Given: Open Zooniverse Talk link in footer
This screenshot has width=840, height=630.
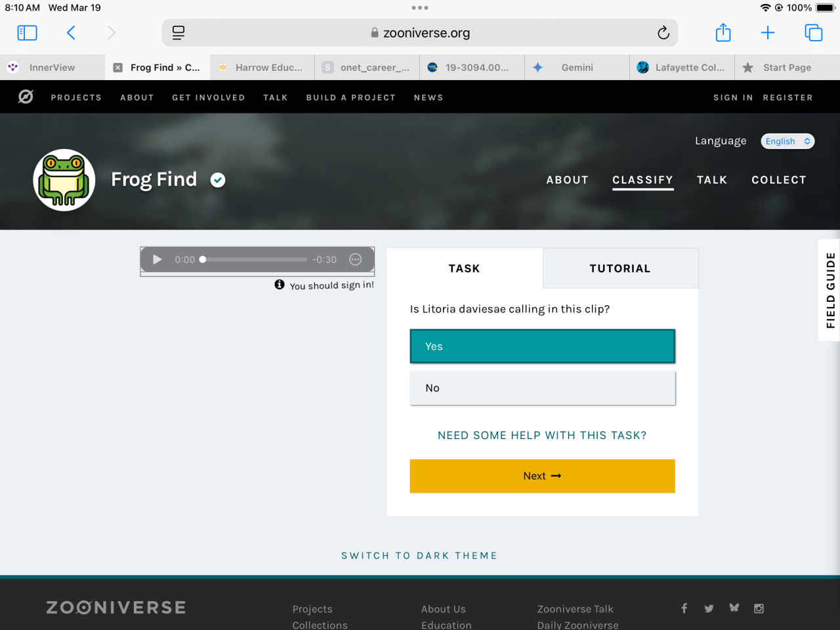Looking at the screenshot, I should point(576,609).
